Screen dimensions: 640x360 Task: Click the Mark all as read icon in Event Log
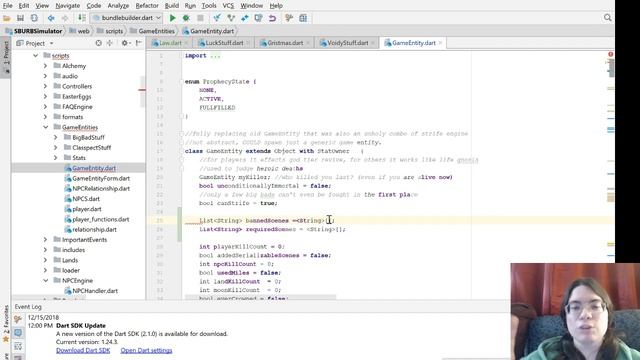[18, 333]
